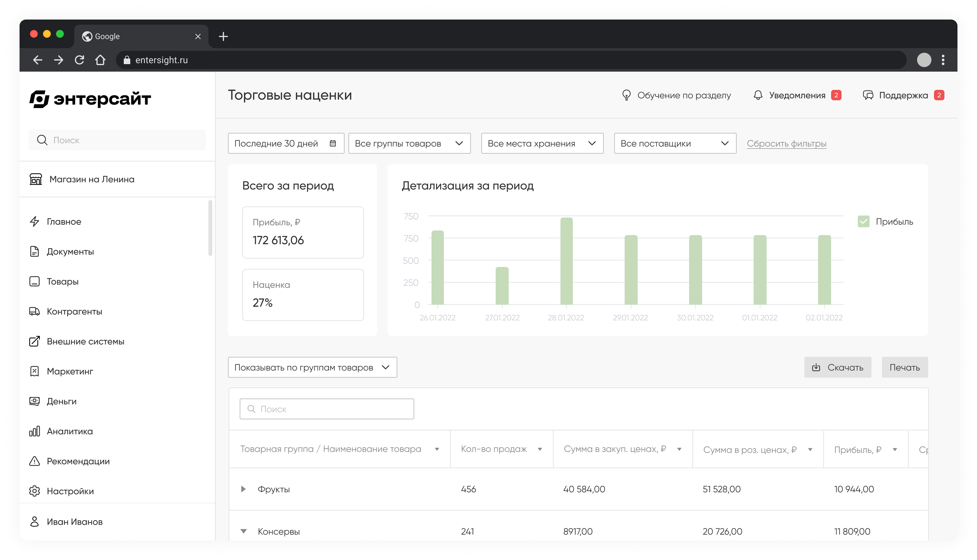
Task: Open the Последние 30 дней period filter
Action: pos(286,144)
